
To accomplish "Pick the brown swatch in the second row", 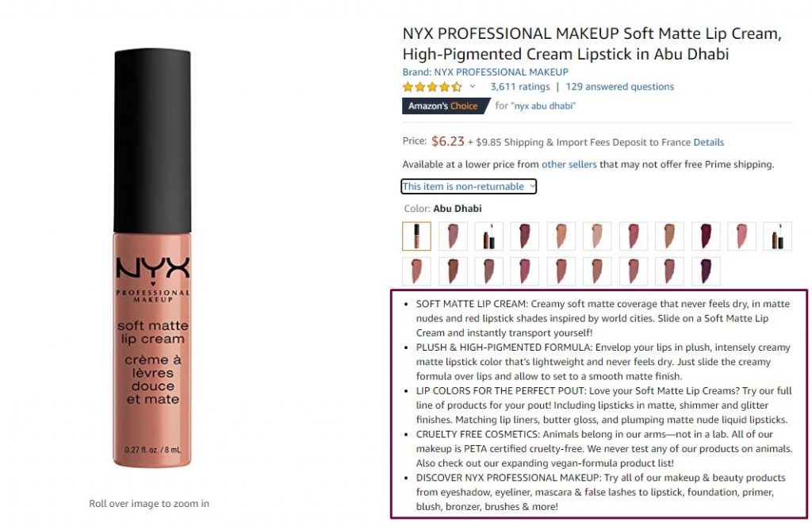I will [453, 271].
